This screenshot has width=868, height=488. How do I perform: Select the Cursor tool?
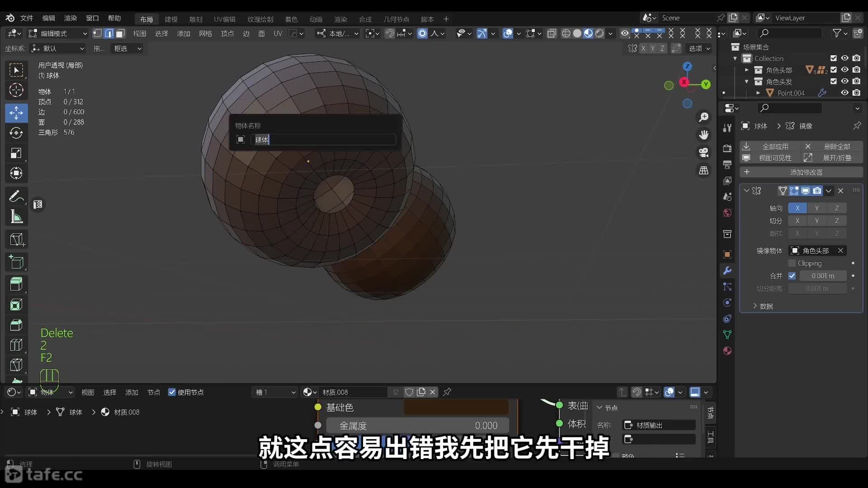[16, 90]
